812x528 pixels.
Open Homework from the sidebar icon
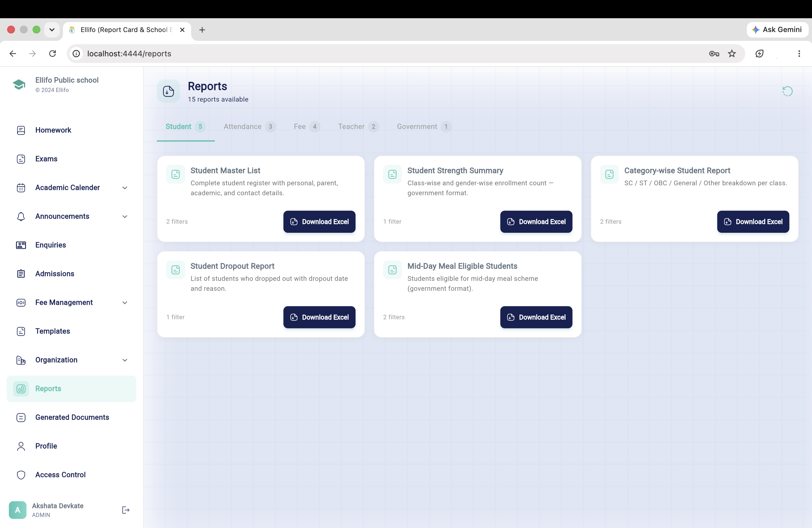pyautogui.click(x=21, y=130)
